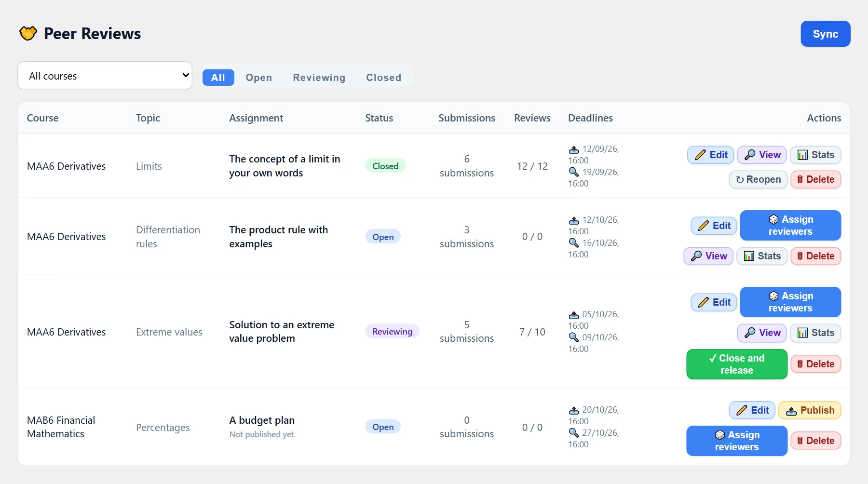This screenshot has width=868, height=484.
Task: Switch to the Reviewing filter tab
Action: click(319, 77)
